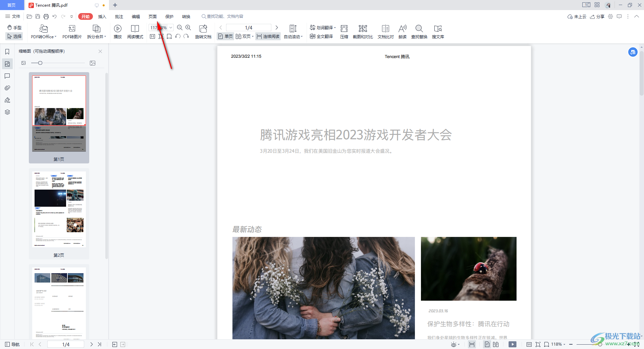
Task: Enter 阅读模式 reading mode
Action: [x=135, y=32]
